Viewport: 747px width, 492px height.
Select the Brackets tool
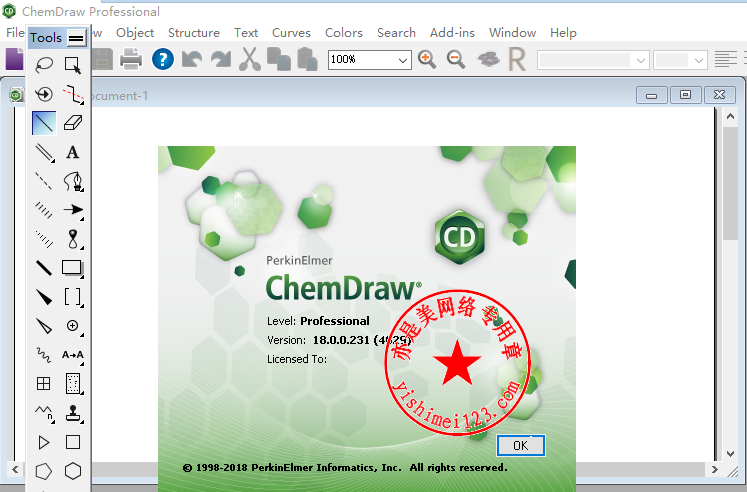coord(73,297)
